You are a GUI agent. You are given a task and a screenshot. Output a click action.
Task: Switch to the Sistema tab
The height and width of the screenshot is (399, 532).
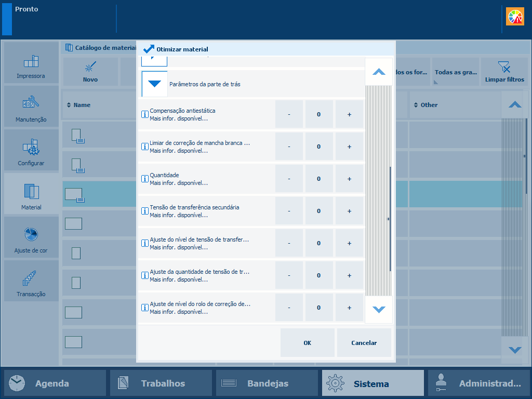pos(373,383)
